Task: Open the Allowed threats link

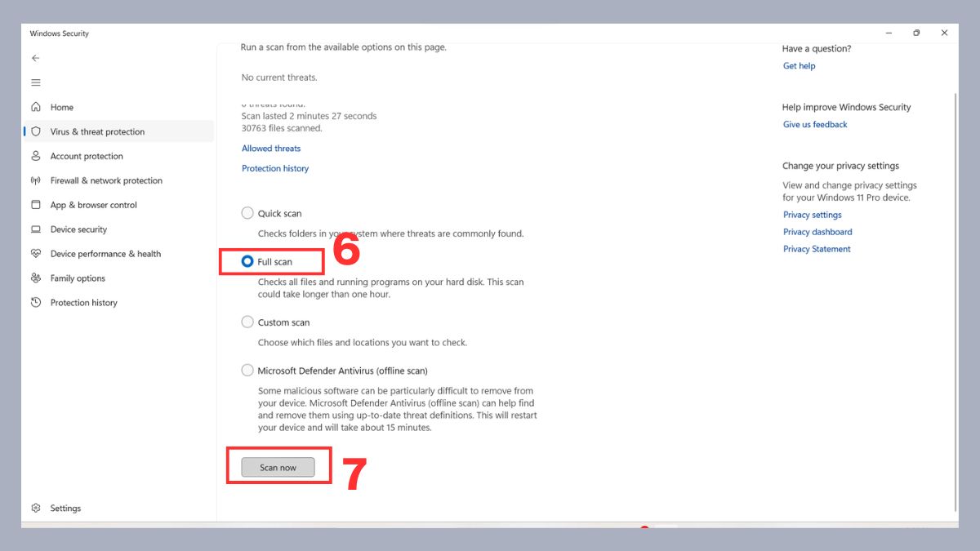Action: [271, 149]
